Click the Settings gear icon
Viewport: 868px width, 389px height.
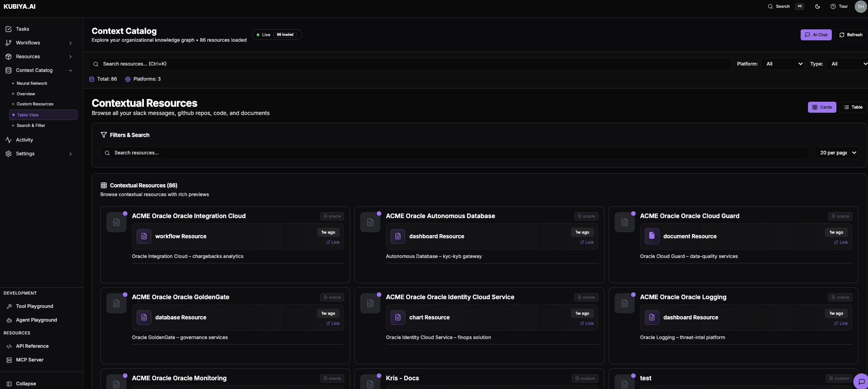pyautogui.click(x=8, y=153)
